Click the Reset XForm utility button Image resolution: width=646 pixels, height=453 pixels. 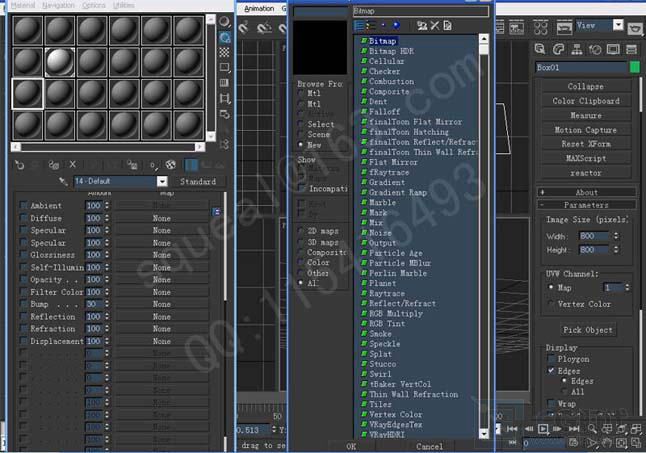(586, 144)
